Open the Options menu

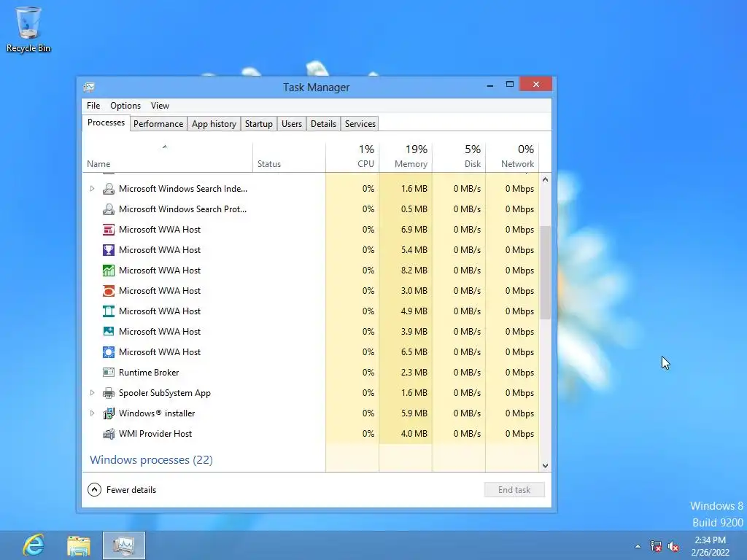coord(125,106)
